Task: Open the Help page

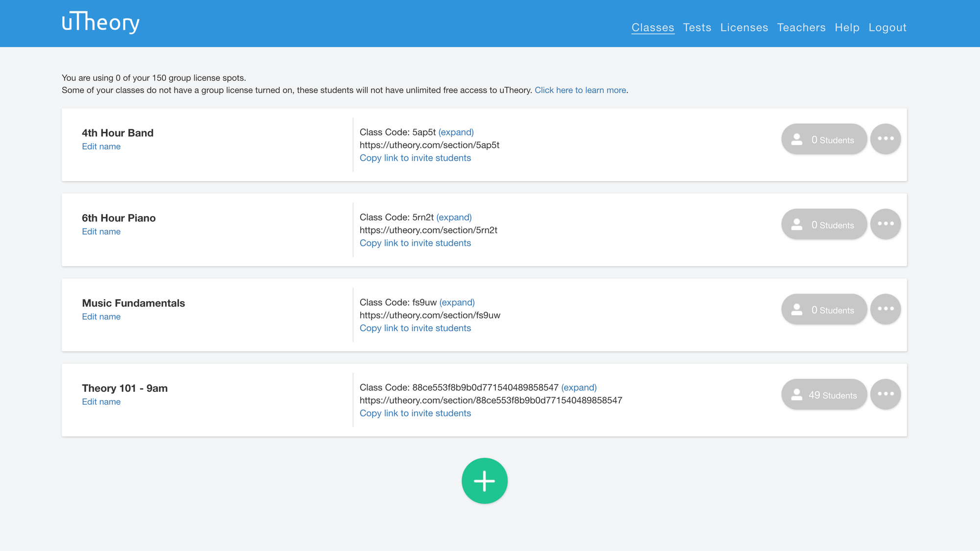Action: [x=847, y=27]
